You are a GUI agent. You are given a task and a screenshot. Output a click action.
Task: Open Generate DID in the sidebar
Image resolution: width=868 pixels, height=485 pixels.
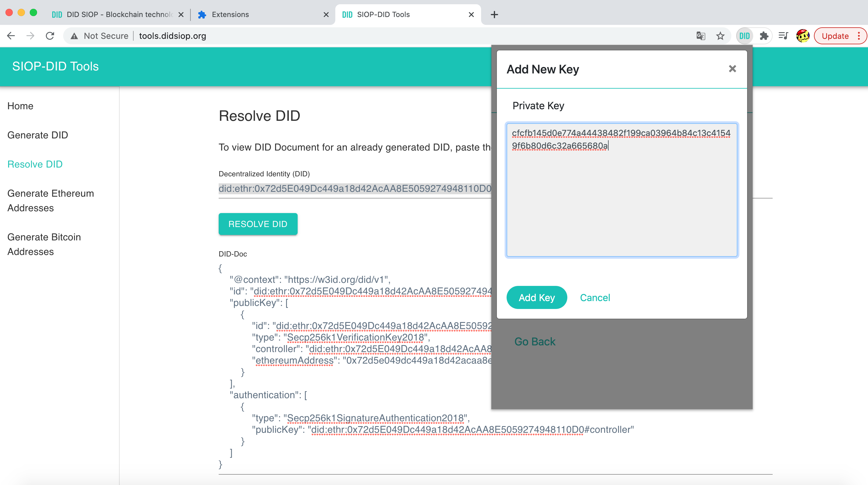point(38,135)
